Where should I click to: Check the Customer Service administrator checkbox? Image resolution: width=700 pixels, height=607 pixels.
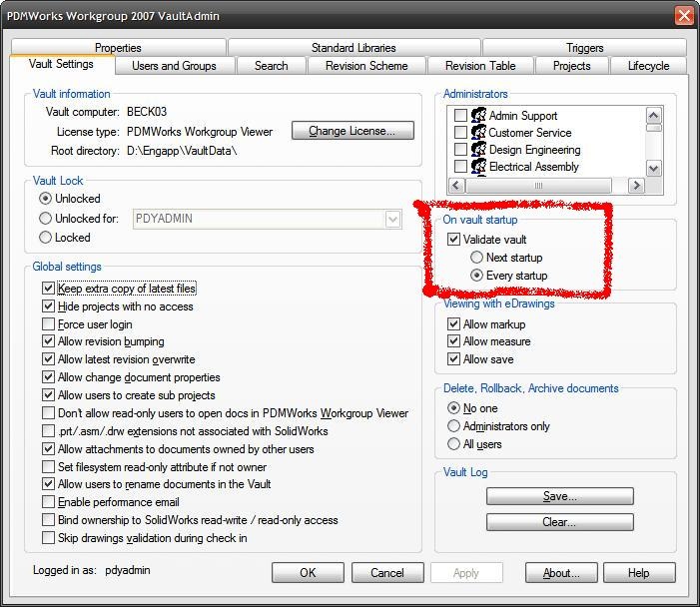coord(460,132)
